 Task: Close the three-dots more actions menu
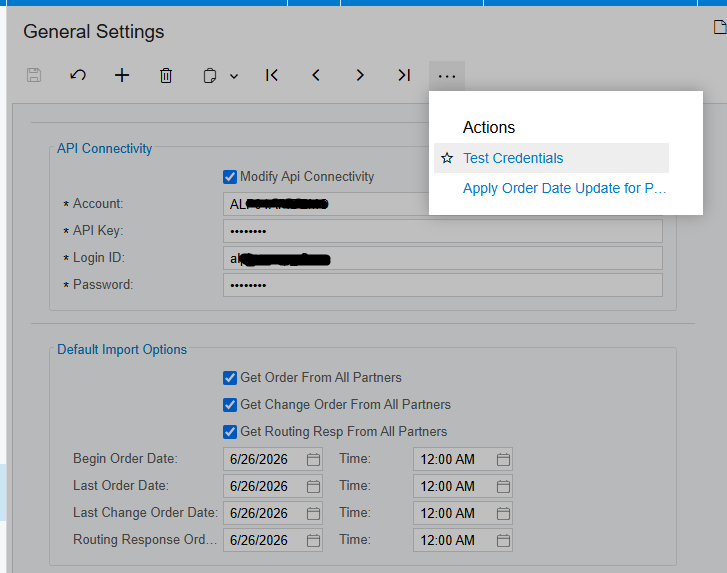click(447, 76)
